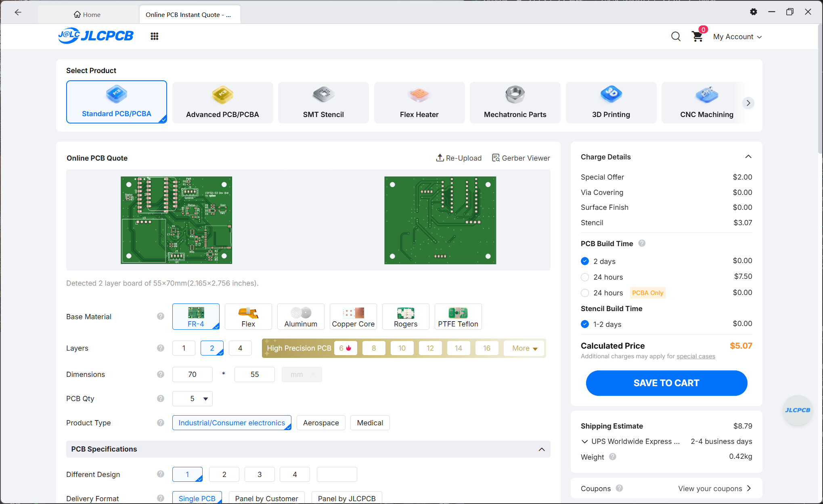Select 1-2 days stencil build time
The width and height of the screenshot is (823, 504).
[x=585, y=324]
